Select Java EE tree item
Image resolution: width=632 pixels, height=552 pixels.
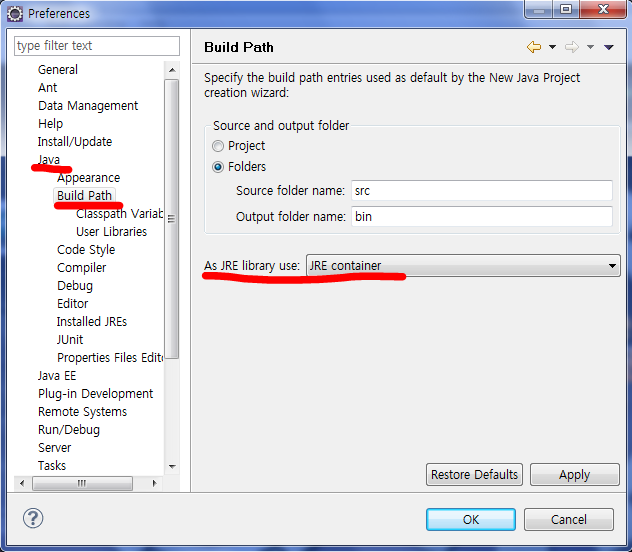pos(57,376)
